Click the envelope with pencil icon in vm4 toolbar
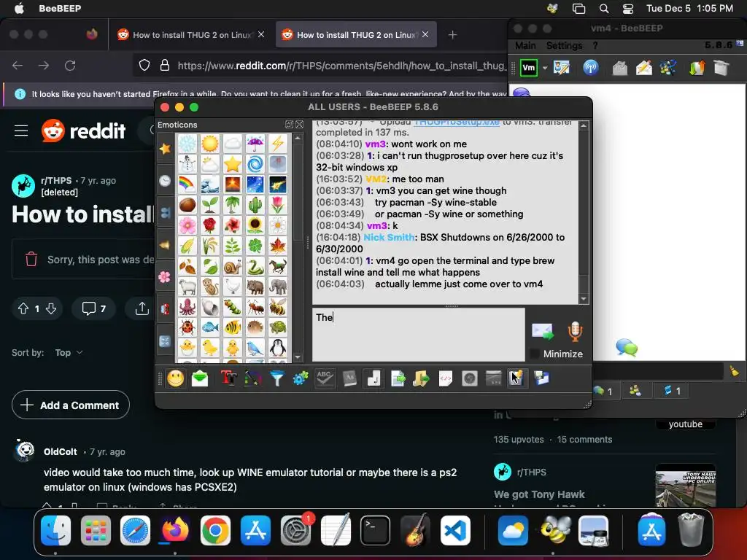 coord(643,68)
